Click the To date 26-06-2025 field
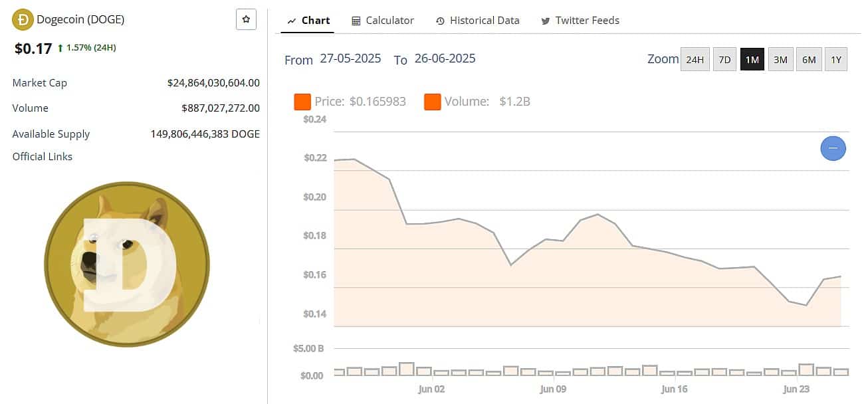This screenshot has width=868, height=404. (x=445, y=58)
